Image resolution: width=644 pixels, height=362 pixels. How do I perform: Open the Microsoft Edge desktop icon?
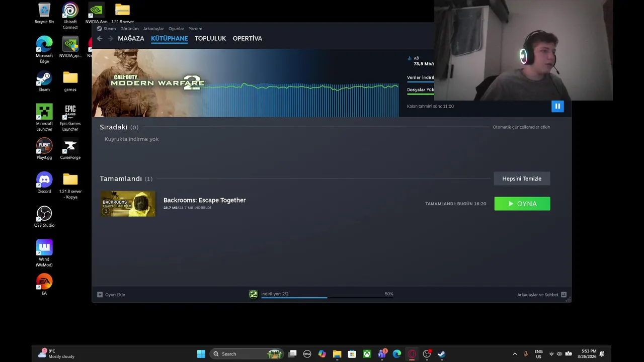pos(44,50)
